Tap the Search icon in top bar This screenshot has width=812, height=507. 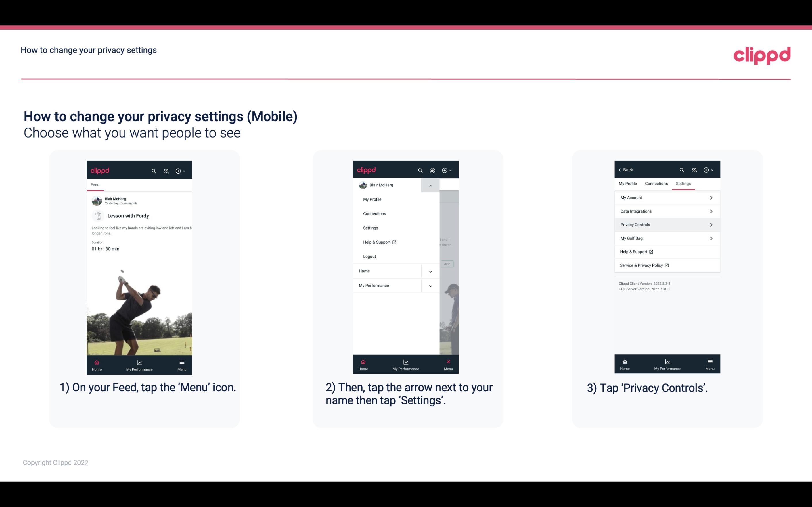(x=153, y=170)
